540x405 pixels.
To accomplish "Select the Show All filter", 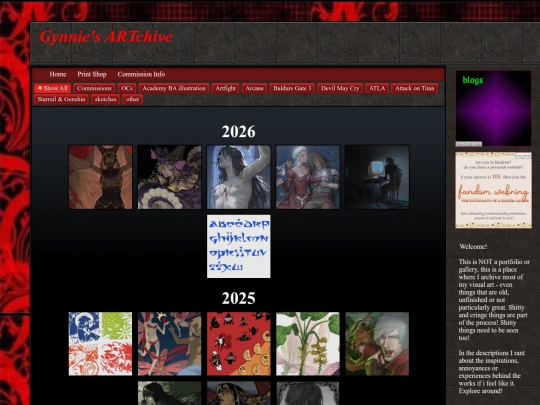I will click(x=52, y=88).
